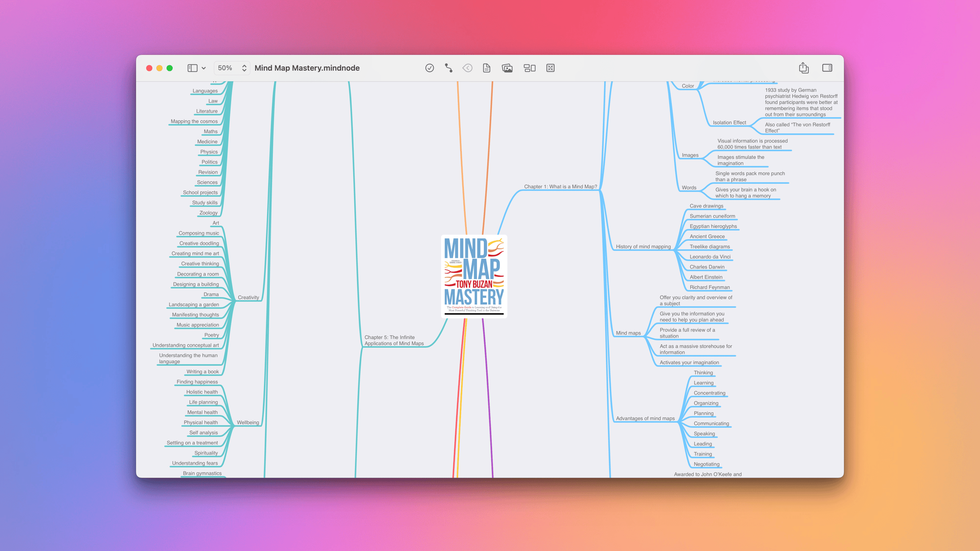Select the Wellbeing node
This screenshot has width=980, height=551.
pos(248,422)
